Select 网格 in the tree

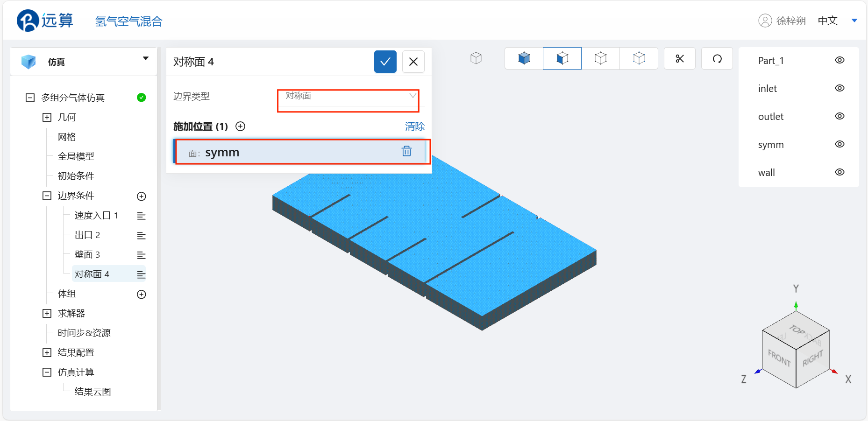[67, 137]
